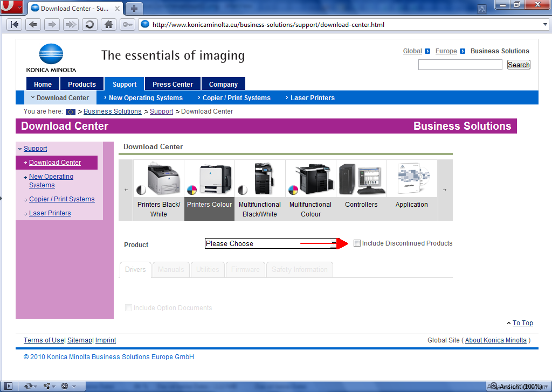Switch to the Firmware tab

245,270
